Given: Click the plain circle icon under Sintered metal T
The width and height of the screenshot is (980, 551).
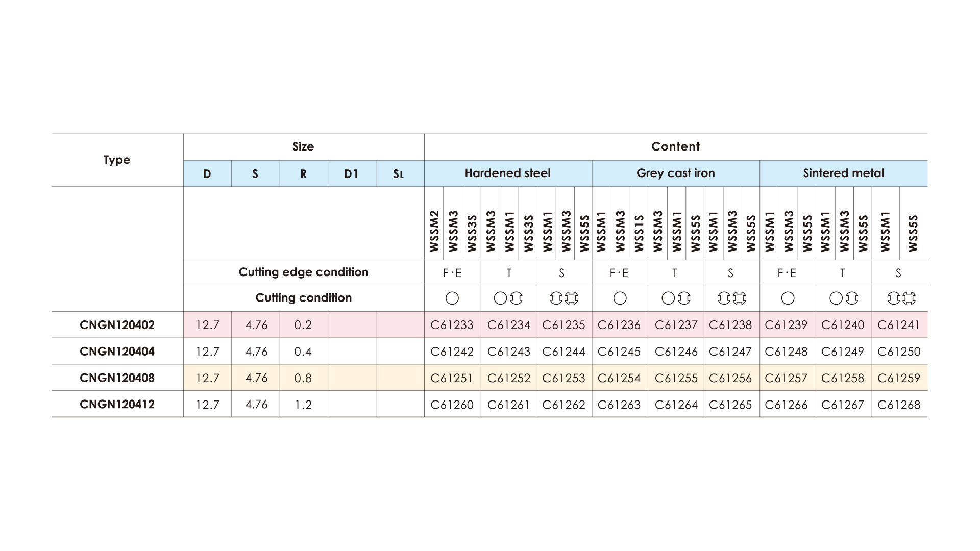Looking at the screenshot, I should click(836, 298).
